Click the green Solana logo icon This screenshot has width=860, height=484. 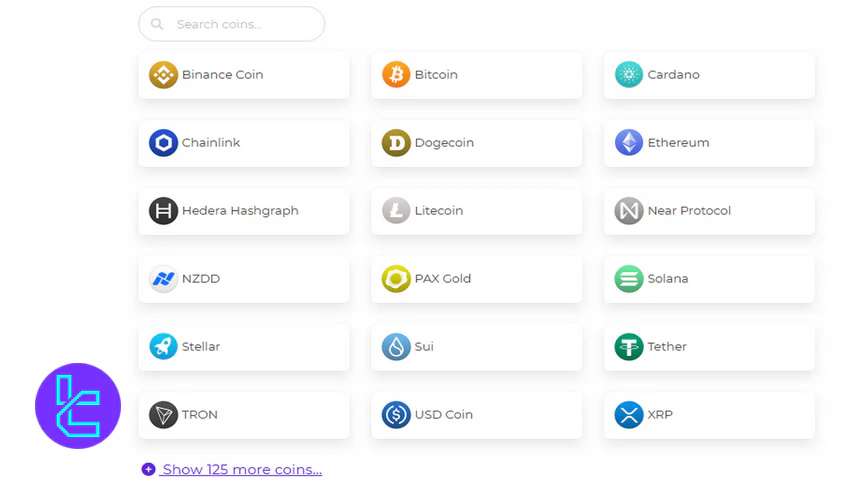[x=629, y=279]
